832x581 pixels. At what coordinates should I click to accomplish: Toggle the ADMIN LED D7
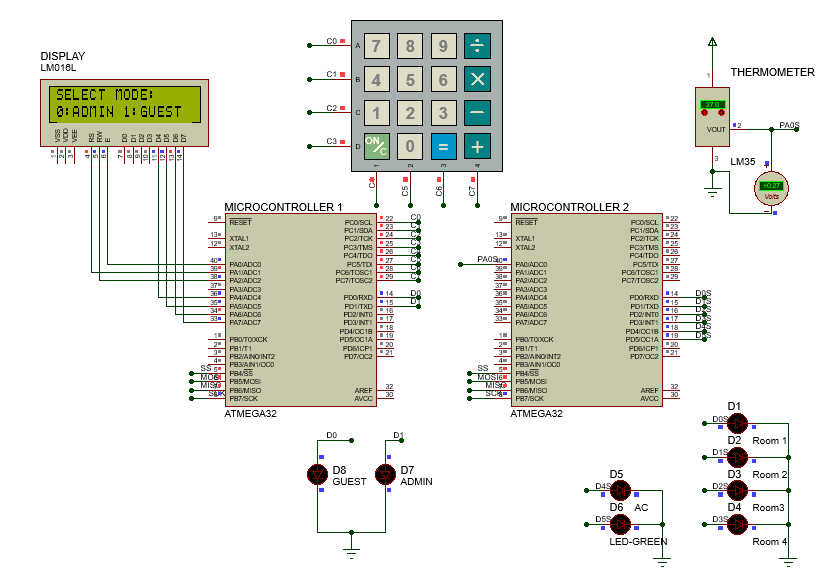[386, 474]
